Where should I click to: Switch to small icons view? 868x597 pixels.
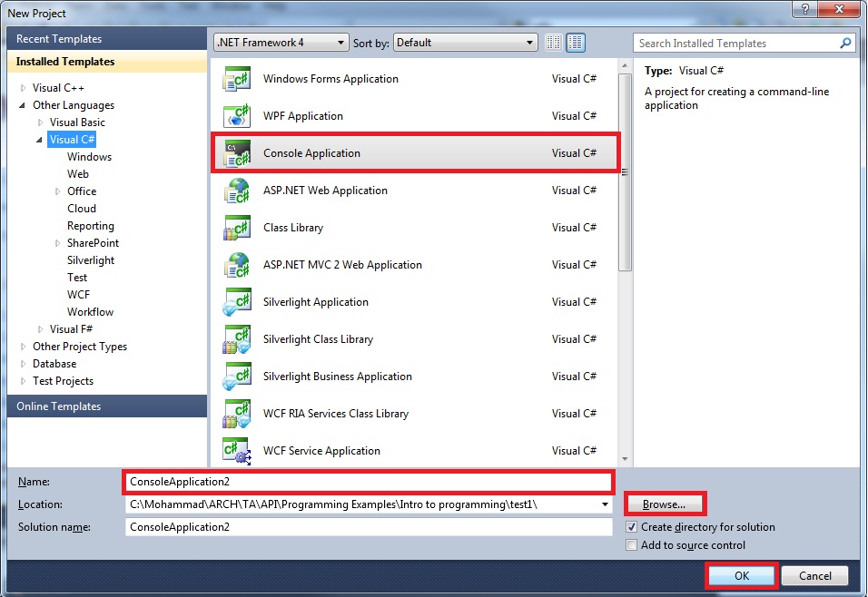(x=553, y=43)
